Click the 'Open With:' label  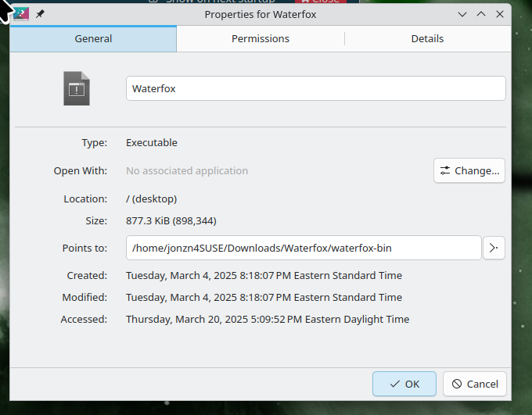81,171
